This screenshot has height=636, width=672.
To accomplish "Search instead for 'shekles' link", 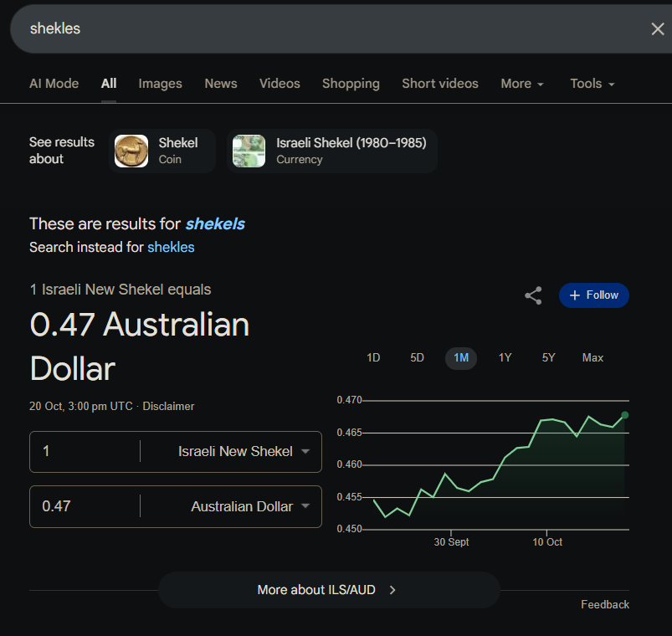I will click(x=171, y=247).
